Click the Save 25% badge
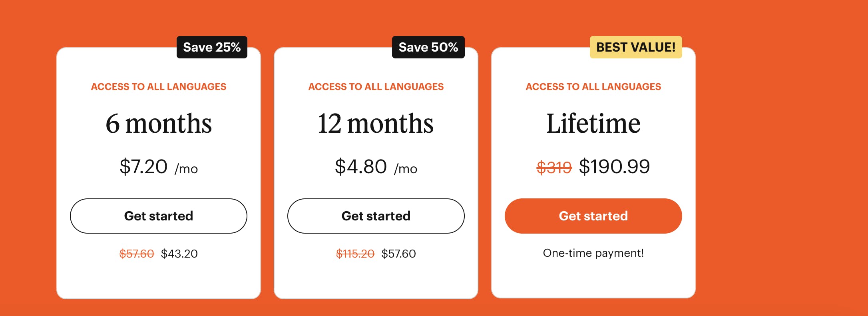 coord(212,47)
